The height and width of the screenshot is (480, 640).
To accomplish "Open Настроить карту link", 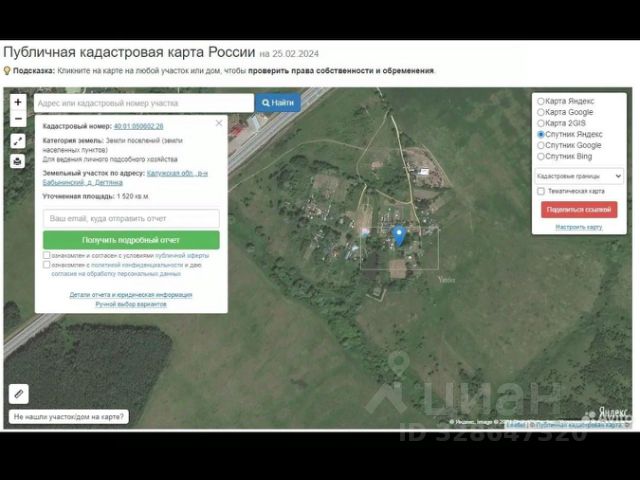I will tap(579, 227).
